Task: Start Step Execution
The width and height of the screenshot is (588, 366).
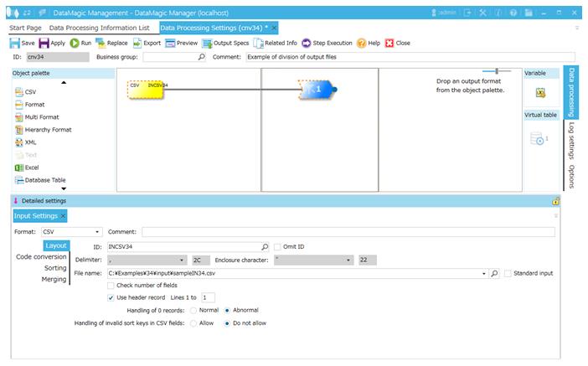Action: (x=307, y=43)
